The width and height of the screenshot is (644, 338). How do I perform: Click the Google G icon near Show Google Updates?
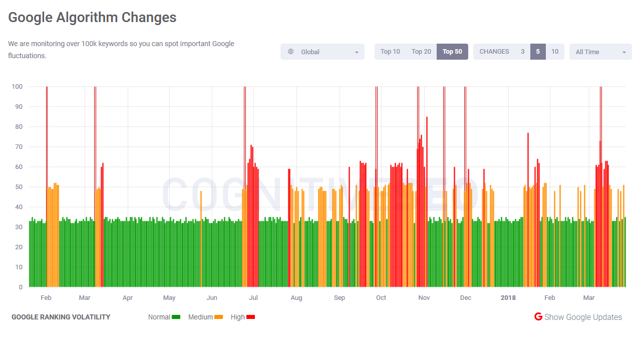tap(538, 316)
